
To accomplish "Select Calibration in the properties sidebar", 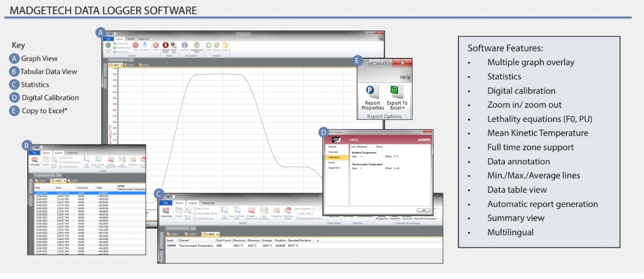I will (x=333, y=158).
